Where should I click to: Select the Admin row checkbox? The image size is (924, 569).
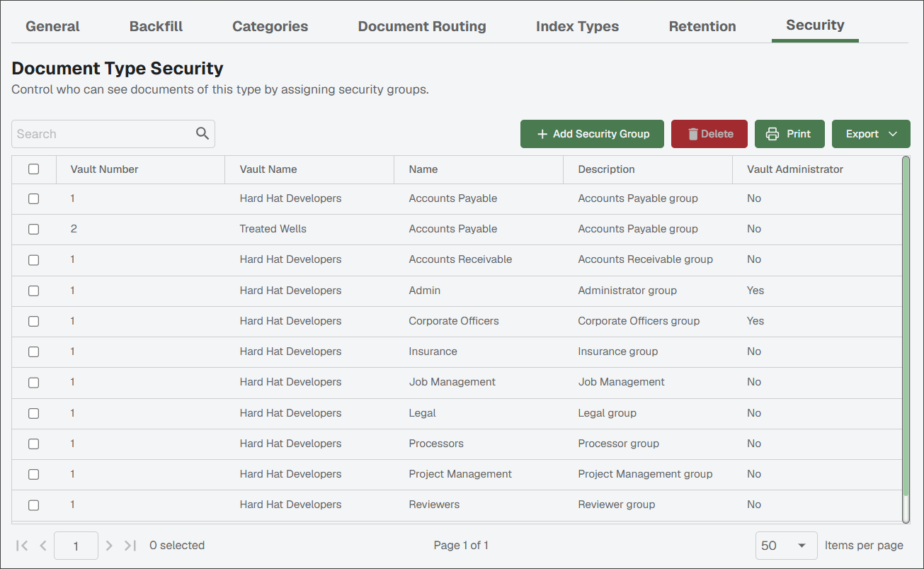tap(33, 291)
